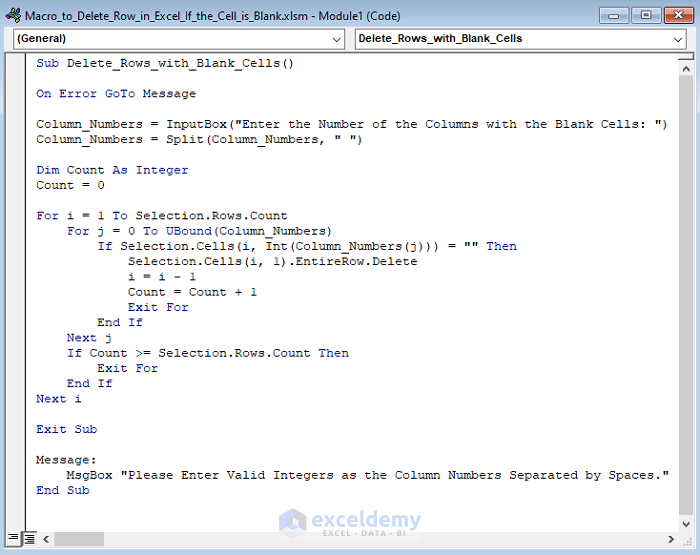Open the (General) object dropdown
Viewport: 700px width, 555px height.
click(179, 39)
